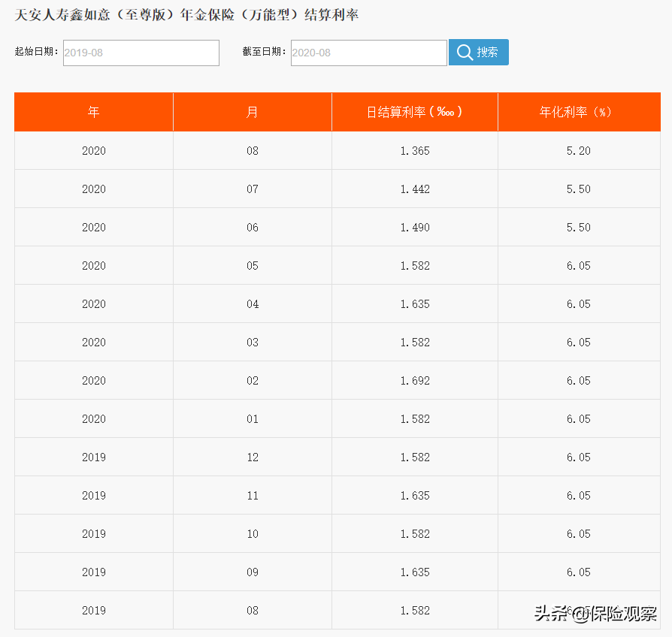Image resolution: width=672 pixels, height=637 pixels.
Task: Select the 年 column header
Action: [94, 112]
